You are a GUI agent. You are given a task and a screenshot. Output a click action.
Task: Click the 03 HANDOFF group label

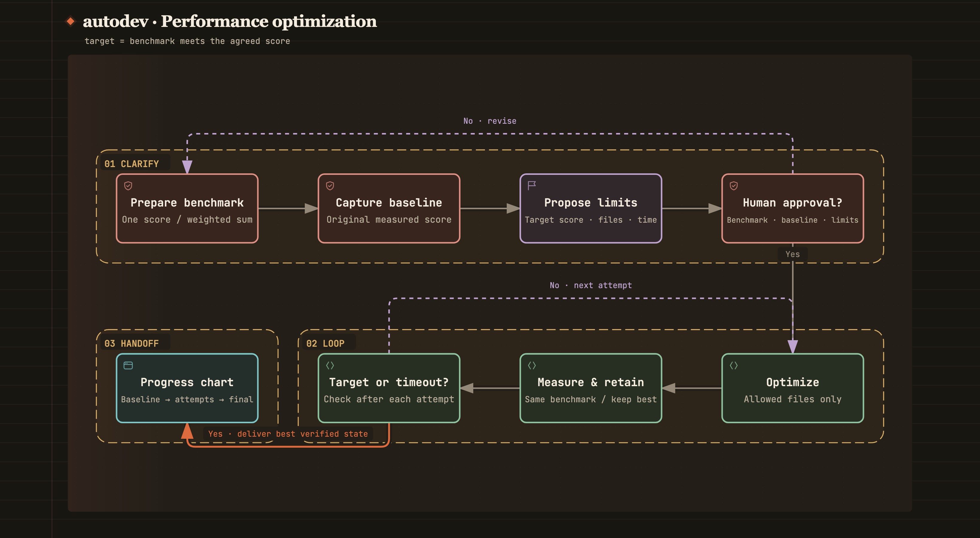(132, 343)
